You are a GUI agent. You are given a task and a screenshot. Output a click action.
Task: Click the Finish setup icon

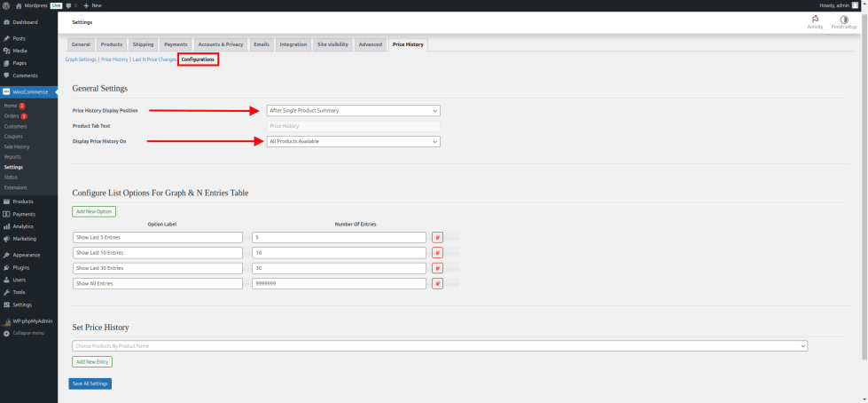(843, 20)
